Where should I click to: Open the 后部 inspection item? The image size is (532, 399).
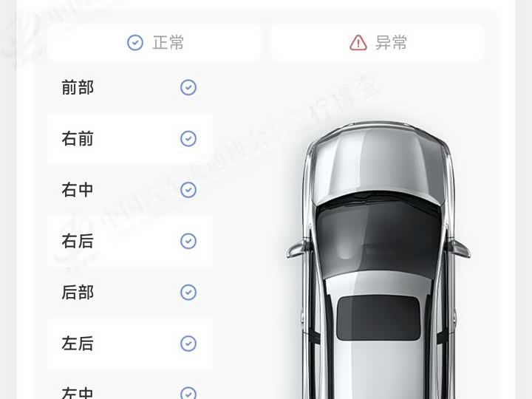[x=130, y=293]
